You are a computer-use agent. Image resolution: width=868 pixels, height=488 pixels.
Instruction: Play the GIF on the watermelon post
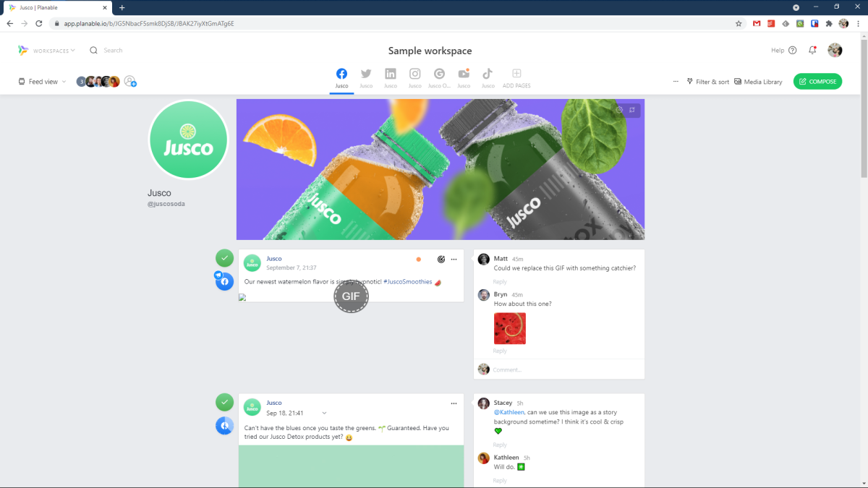click(351, 296)
